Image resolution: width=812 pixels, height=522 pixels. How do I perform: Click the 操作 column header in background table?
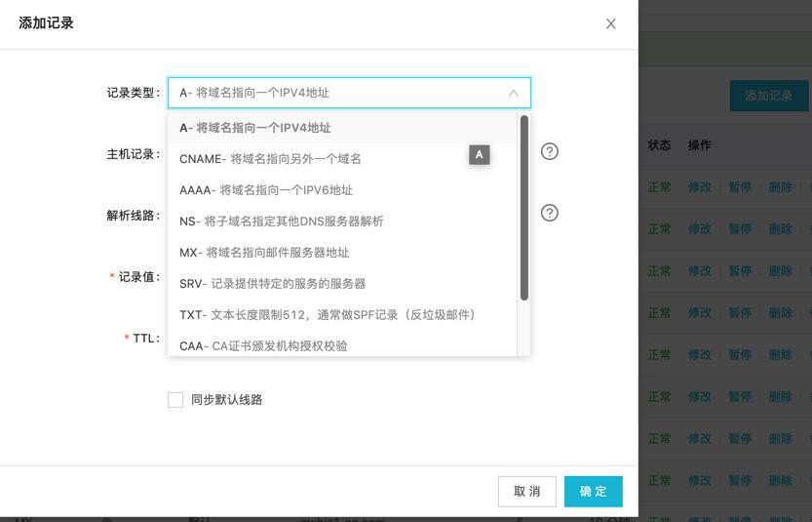(x=699, y=145)
